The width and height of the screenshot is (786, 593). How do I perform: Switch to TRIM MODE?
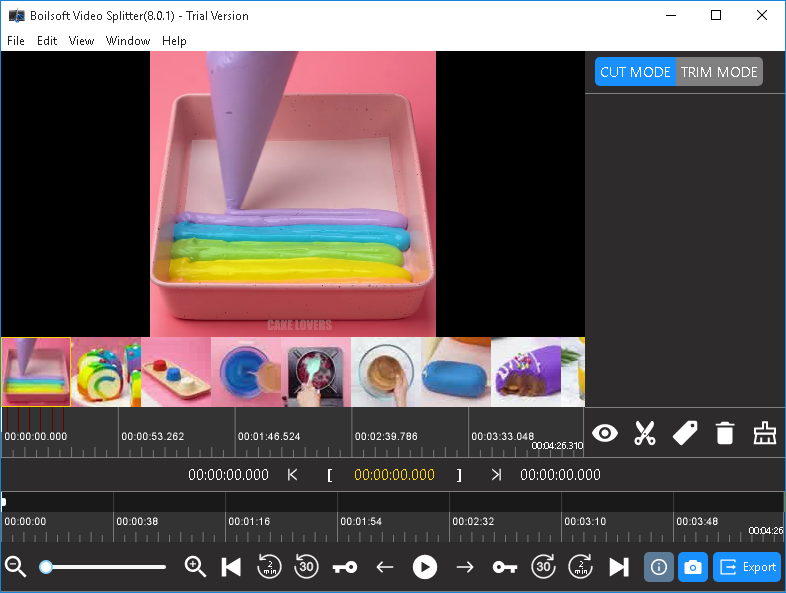point(719,72)
